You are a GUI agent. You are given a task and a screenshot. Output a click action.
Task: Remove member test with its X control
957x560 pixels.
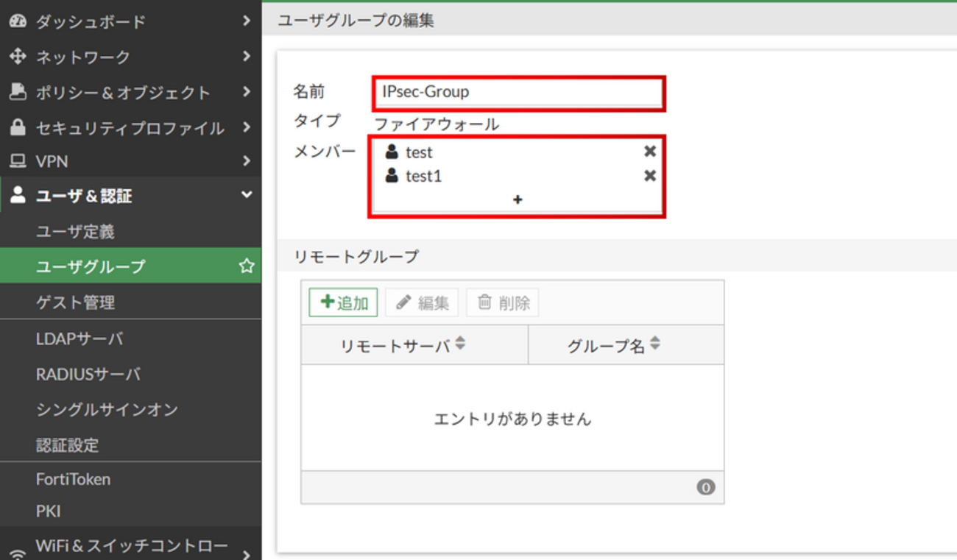[649, 152]
